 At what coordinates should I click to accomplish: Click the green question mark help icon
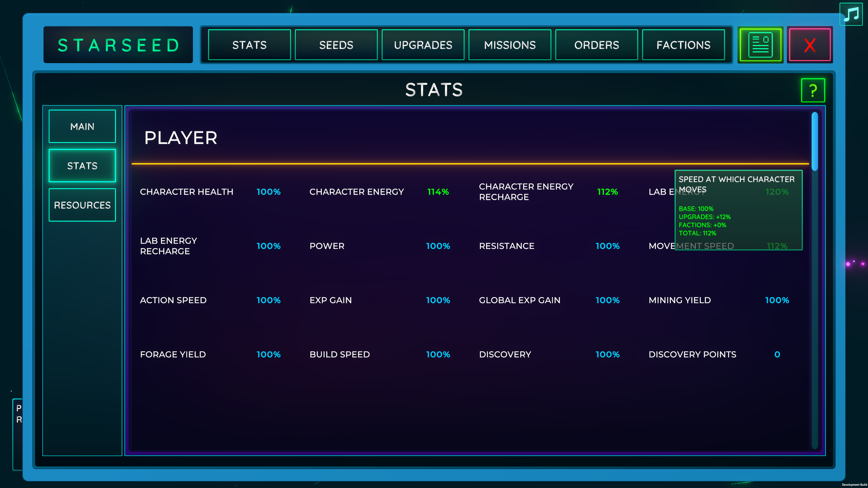tap(813, 90)
